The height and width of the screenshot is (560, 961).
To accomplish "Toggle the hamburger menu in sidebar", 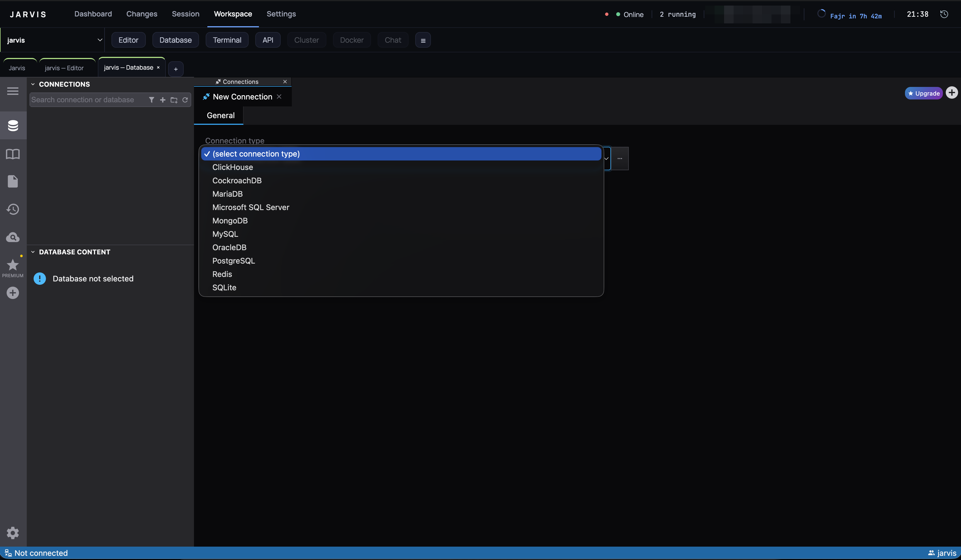I will tap(13, 91).
